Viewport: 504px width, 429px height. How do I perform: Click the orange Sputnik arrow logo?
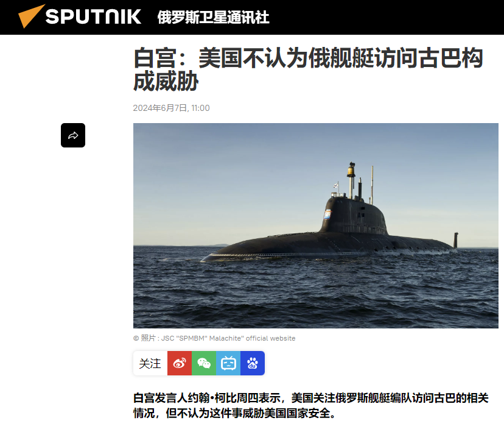[x=31, y=16]
